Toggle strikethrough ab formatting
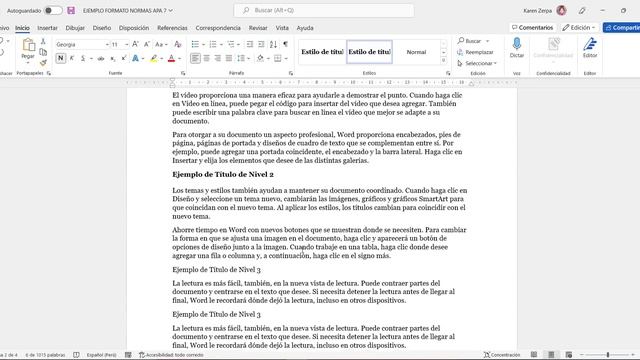 pyautogui.click(x=101, y=59)
